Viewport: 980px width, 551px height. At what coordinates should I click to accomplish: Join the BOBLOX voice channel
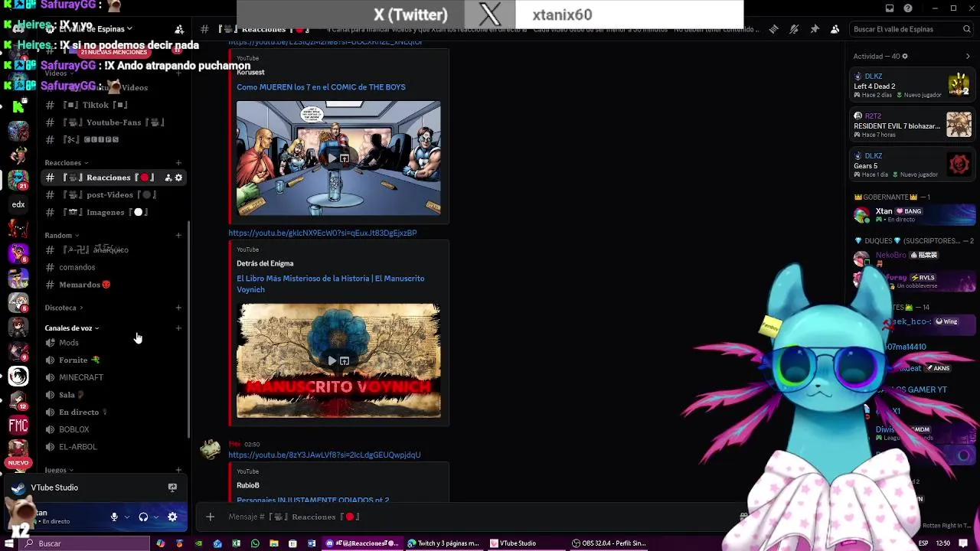click(113, 429)
